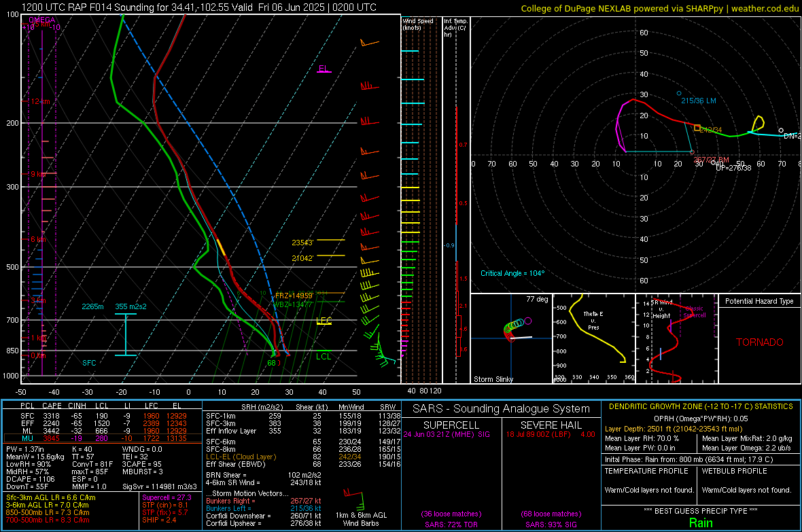Viewport: 802px width, 532px height.
Task: Click the red "267/27 RM" hodograph label
Action: pos(711,160)
